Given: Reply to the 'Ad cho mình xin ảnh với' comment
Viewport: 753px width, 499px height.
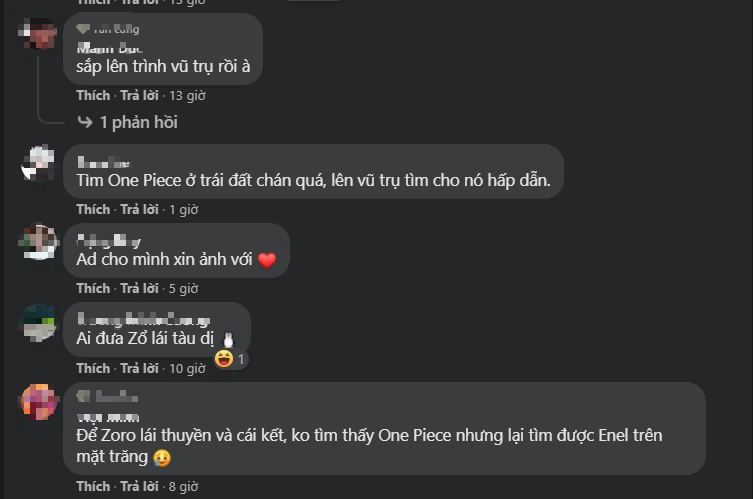Looking at the screenshot, I should click(139, 288).
